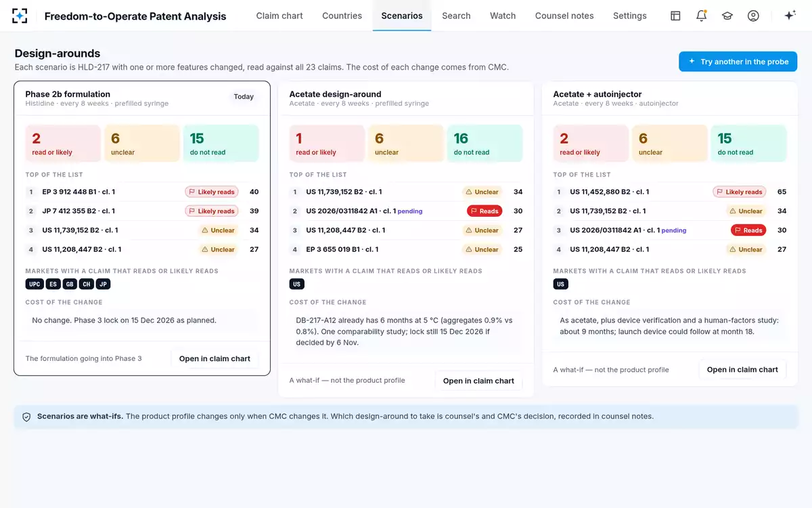Click Likely reads badge on US 11,452,880 B2
Screen dimensions: 812x508
pyautogui.click(x=740, y=192)
